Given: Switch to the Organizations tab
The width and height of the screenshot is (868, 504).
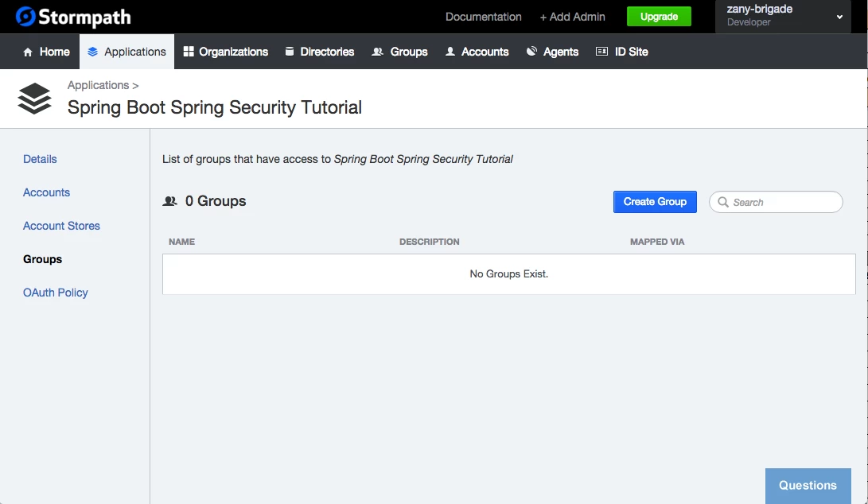Looking at the screenshot, I should point(226,52).
